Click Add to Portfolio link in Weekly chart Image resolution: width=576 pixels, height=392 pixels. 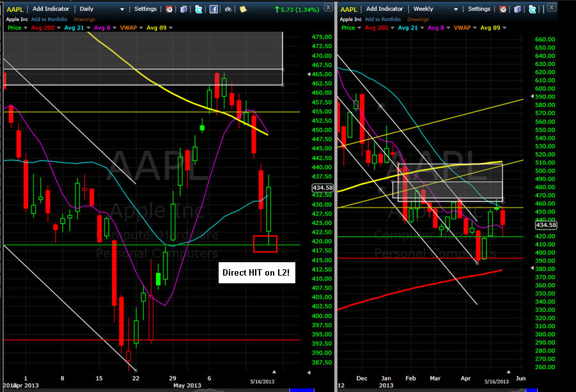click(x=382, y=19)
